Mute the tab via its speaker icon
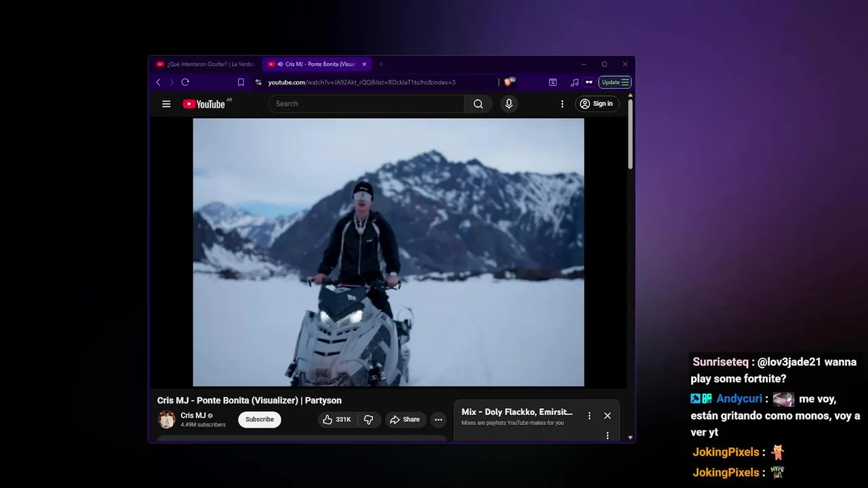 click(x=280, y=64)
